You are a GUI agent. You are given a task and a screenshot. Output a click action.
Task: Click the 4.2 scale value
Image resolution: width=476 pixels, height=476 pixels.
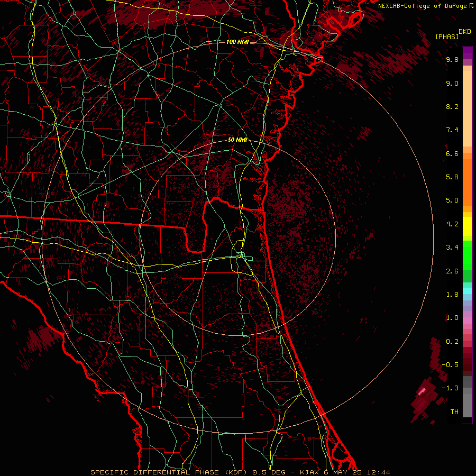tap(452, 224)
